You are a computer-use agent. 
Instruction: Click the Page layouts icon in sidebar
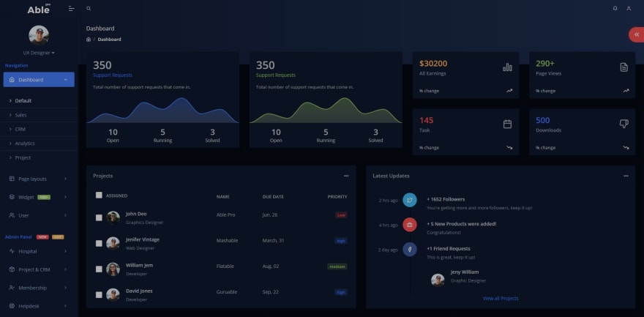point(12,179)
